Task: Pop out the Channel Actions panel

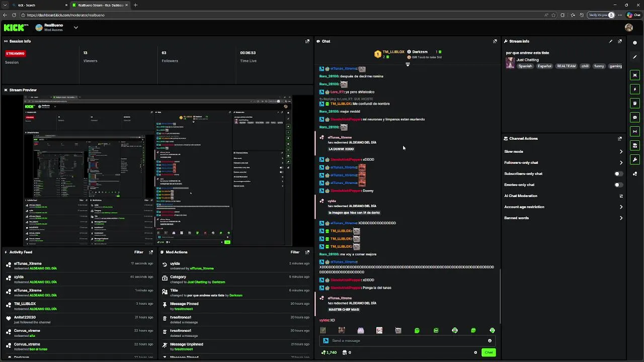Action: pyautogui.click(x=620, y=138)
